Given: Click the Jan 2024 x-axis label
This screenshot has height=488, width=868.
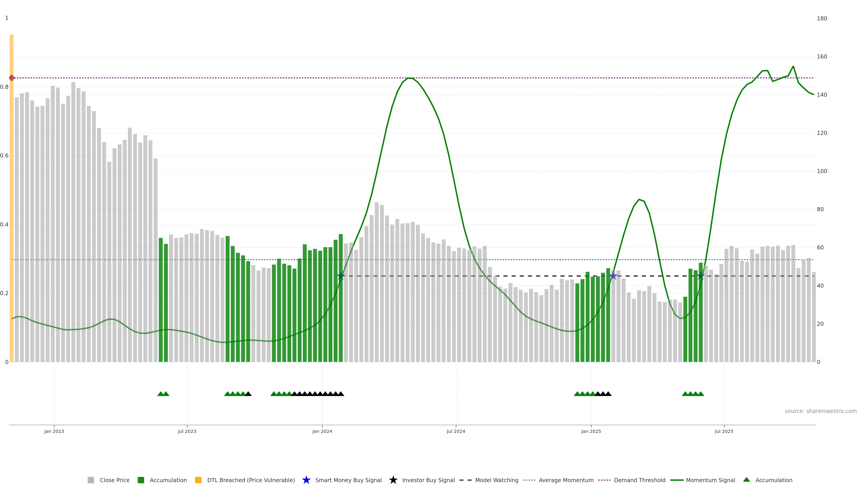Looking at the screenshot, I should coord(322,432).
